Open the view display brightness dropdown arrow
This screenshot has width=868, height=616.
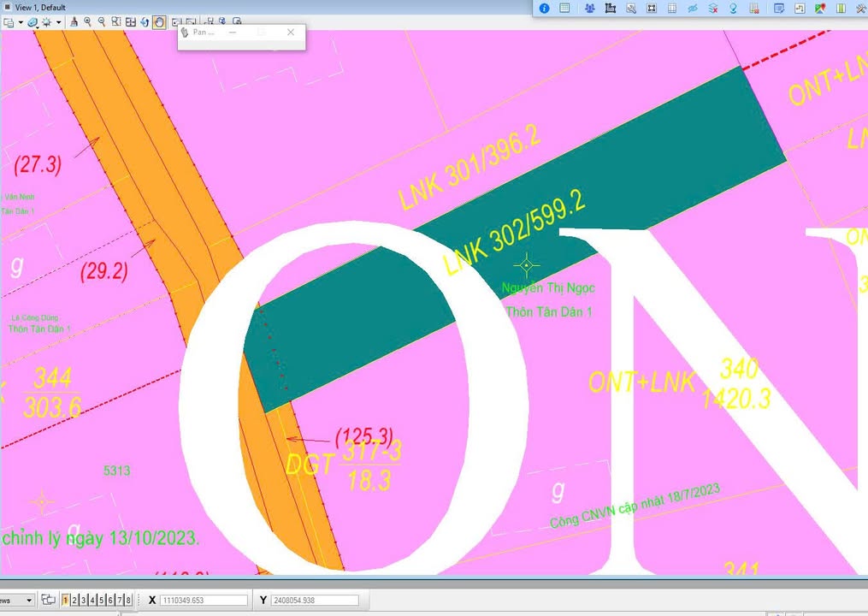coord(58,23)
